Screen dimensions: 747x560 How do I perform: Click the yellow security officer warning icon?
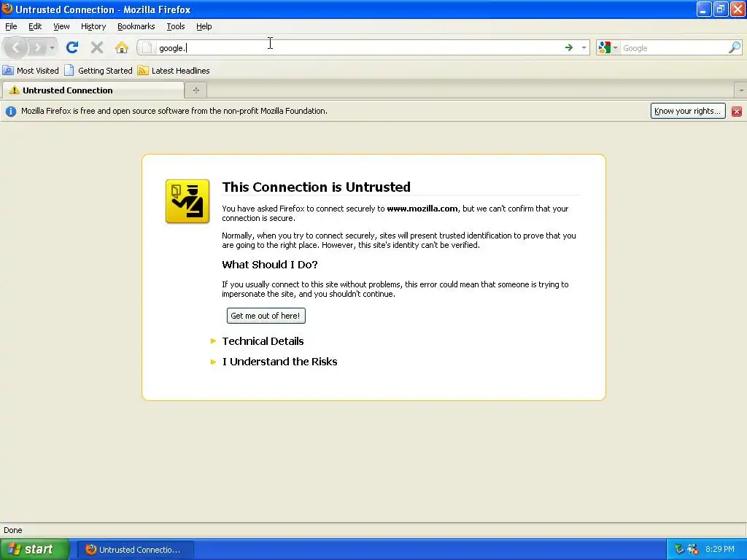187,201
